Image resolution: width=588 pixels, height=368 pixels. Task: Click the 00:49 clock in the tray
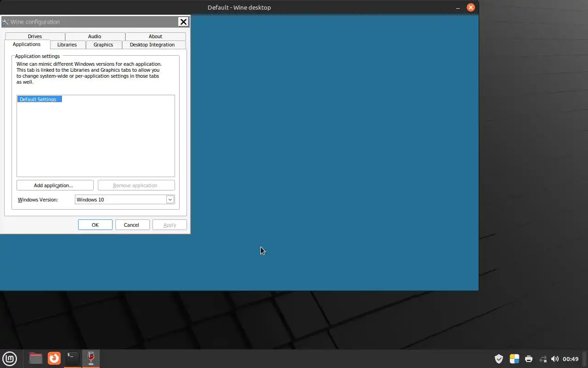(571, 359)
